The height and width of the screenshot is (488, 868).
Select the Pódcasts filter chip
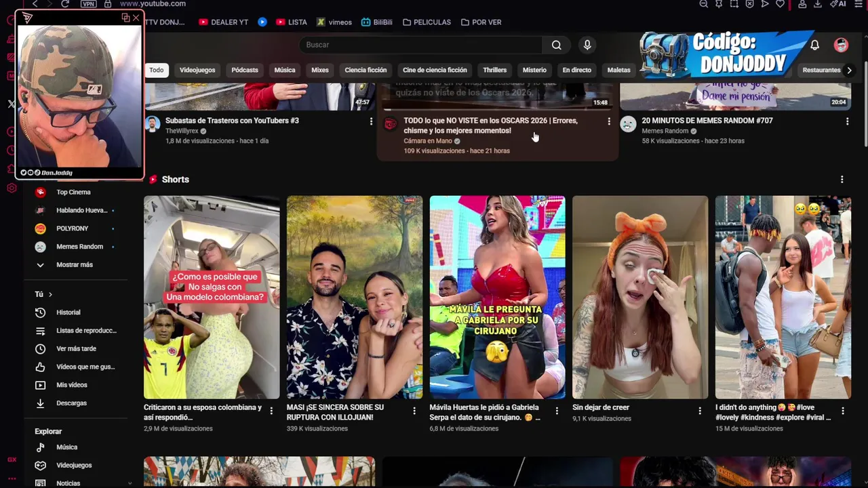tap(245, 70)
